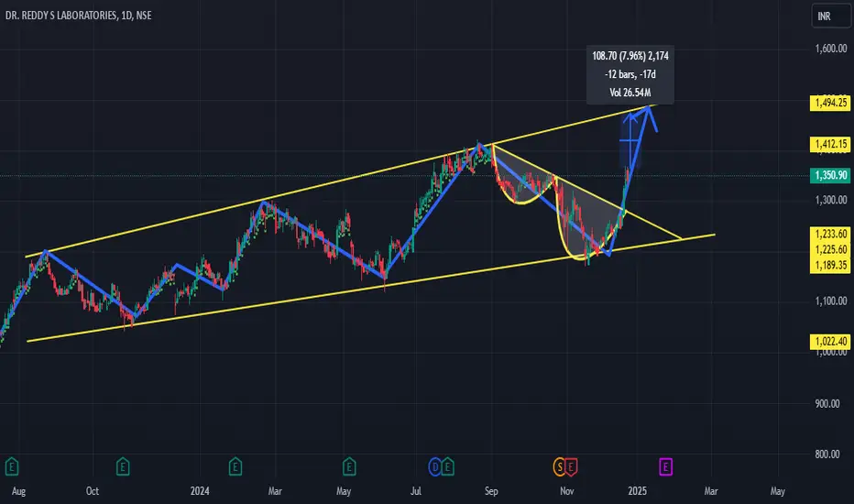Open the INR currency selector
Screen dimensions: 854x504
[x=830, y=16]
